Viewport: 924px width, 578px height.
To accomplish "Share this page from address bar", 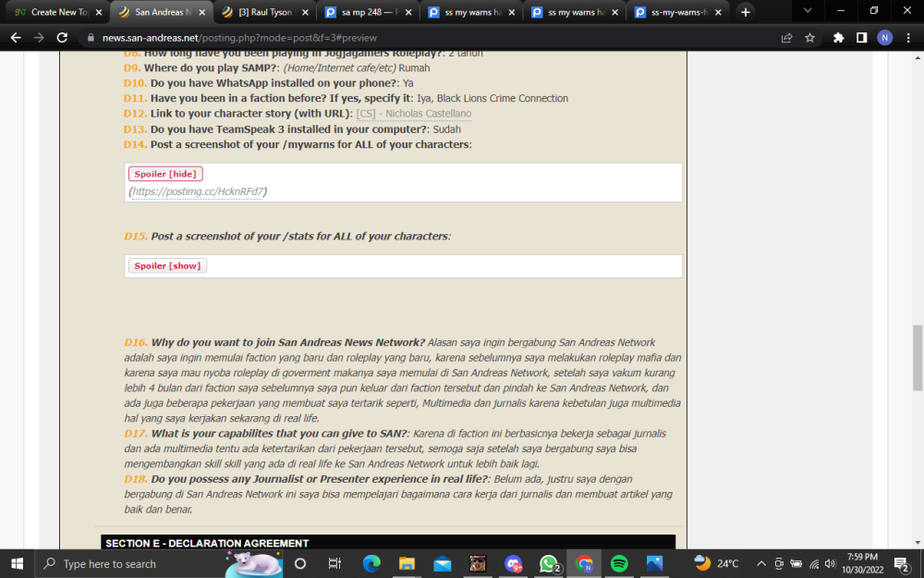I will [786, 38].
